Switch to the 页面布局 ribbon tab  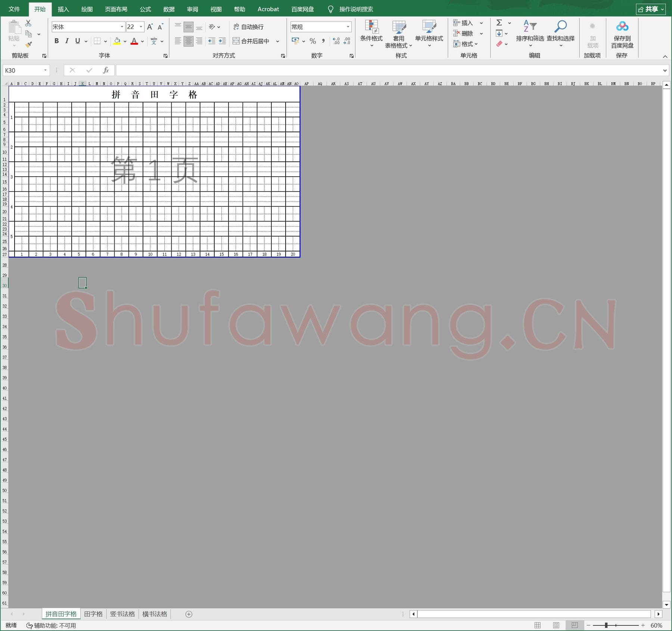click(x=116, y=9)
